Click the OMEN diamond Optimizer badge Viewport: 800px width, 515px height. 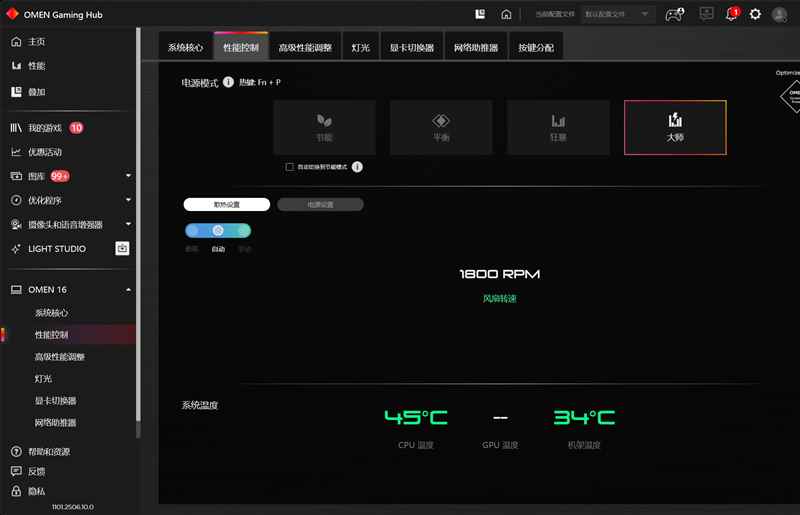(x=791, y=95)
